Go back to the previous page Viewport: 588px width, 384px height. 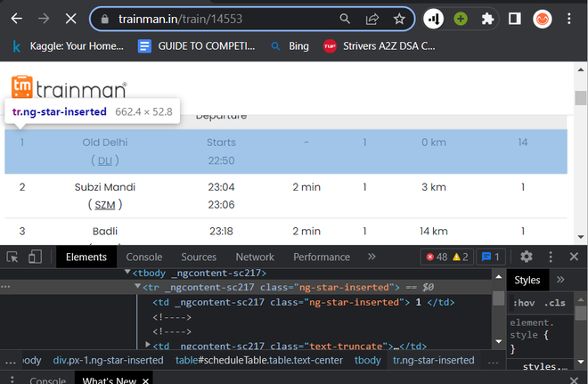(17, 19)
